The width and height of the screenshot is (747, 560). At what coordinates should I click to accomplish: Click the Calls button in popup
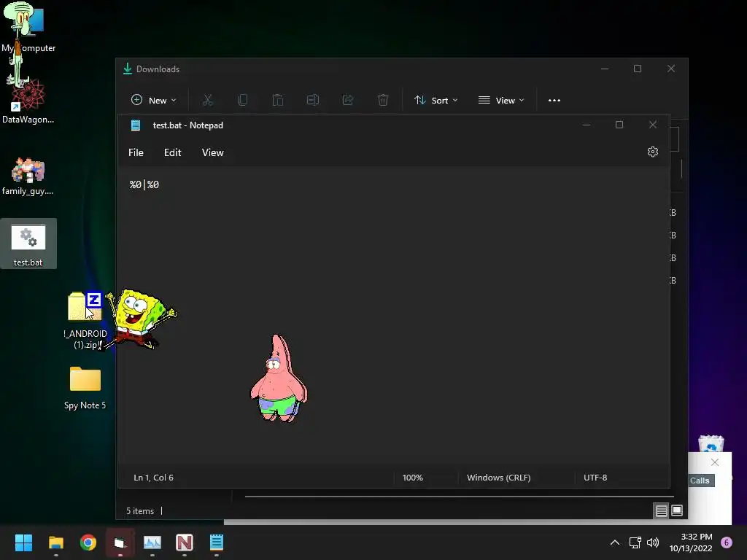(700, 481)
